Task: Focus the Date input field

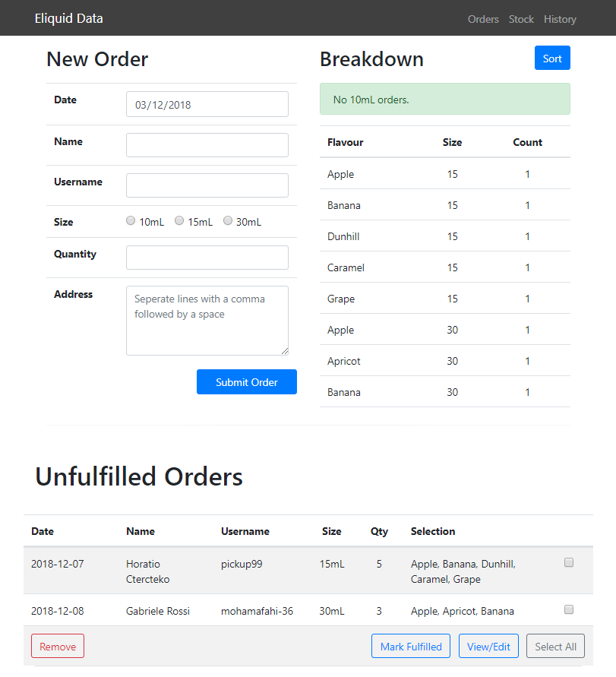Action: click(x=207, y=105)
